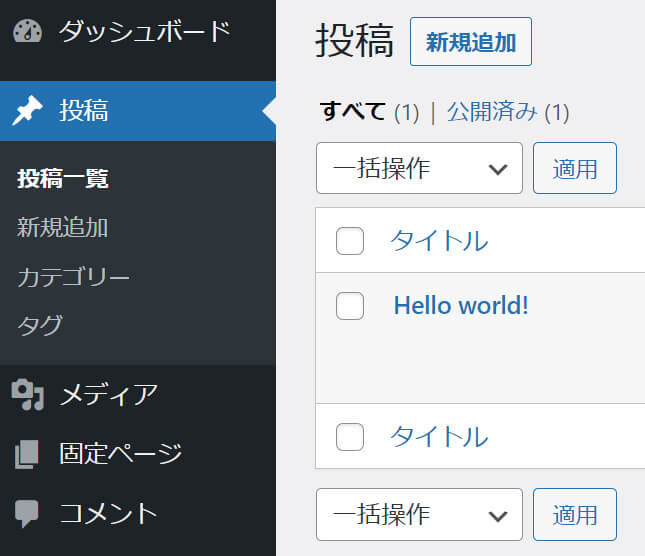Click the 固定ページ pages icon
This screenshot has height=556, width=645.
pyautogui.click(x=27, y=454)
